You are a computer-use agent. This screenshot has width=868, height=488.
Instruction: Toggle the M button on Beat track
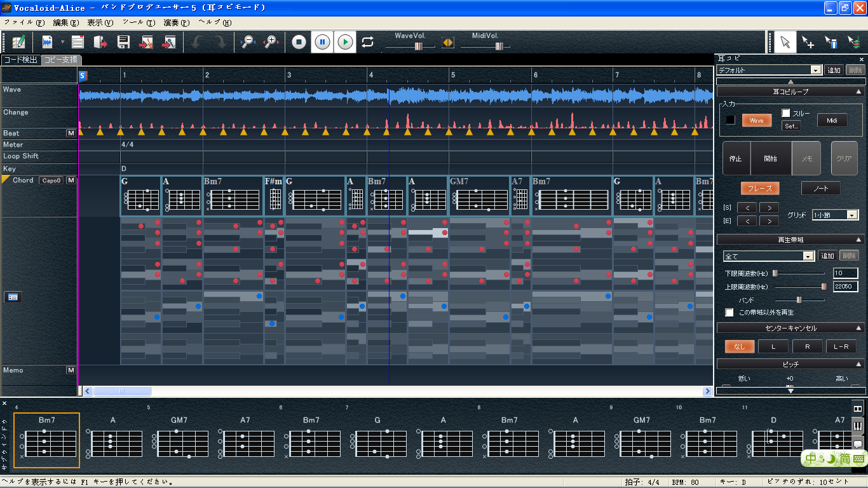point(71,133)
